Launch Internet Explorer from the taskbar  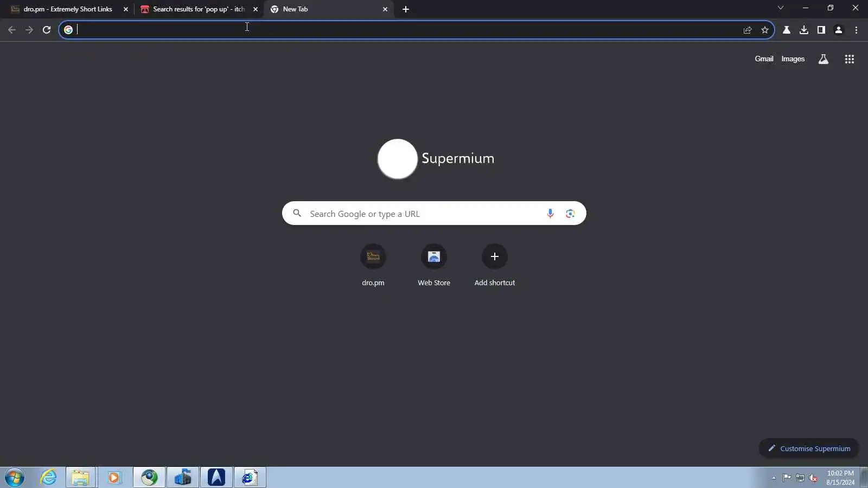(49, 478)
